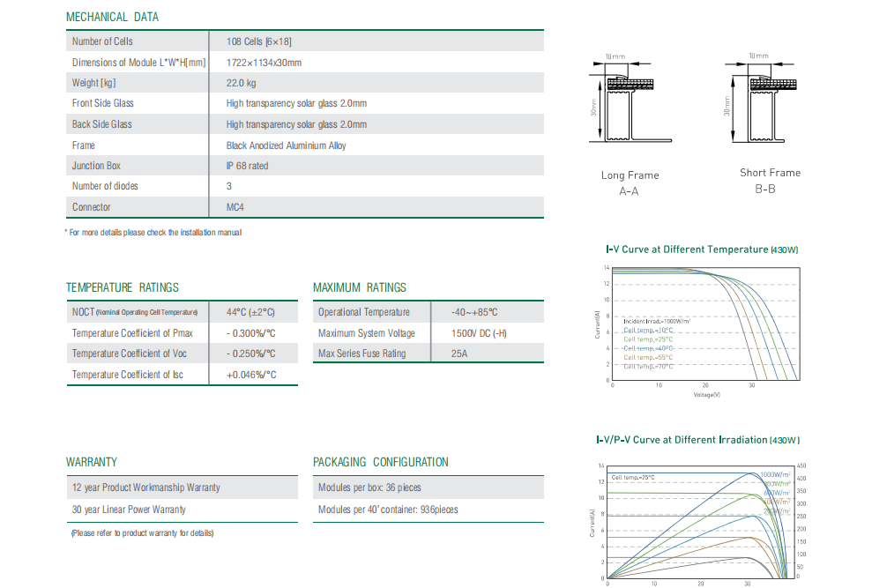The image size is (872, 588).
Task: Click the 'Back Side Glass' label
Action: pyautogui.click(x=101, y=124)
